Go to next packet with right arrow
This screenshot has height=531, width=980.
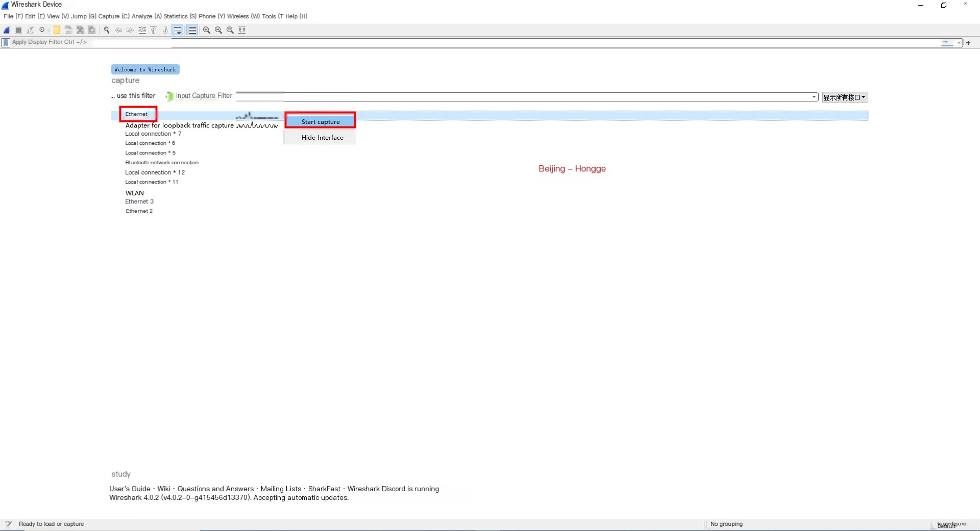tap(130, 30)
